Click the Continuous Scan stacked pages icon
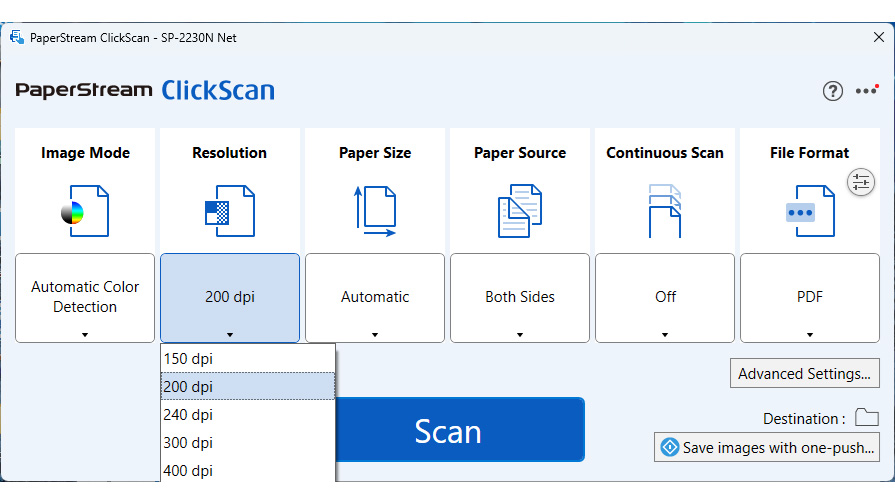 click(665, 211)
